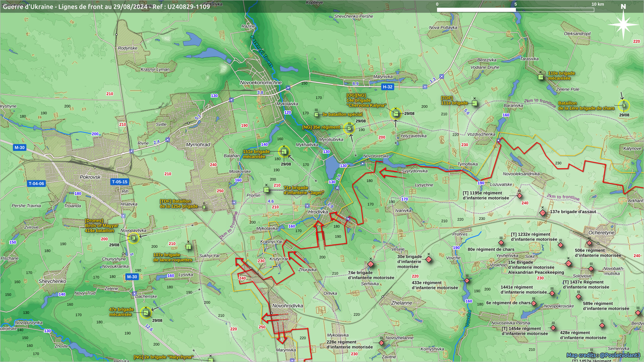Click the north compass star
Viewport: 644px width, 362px height.
point(623,24)
